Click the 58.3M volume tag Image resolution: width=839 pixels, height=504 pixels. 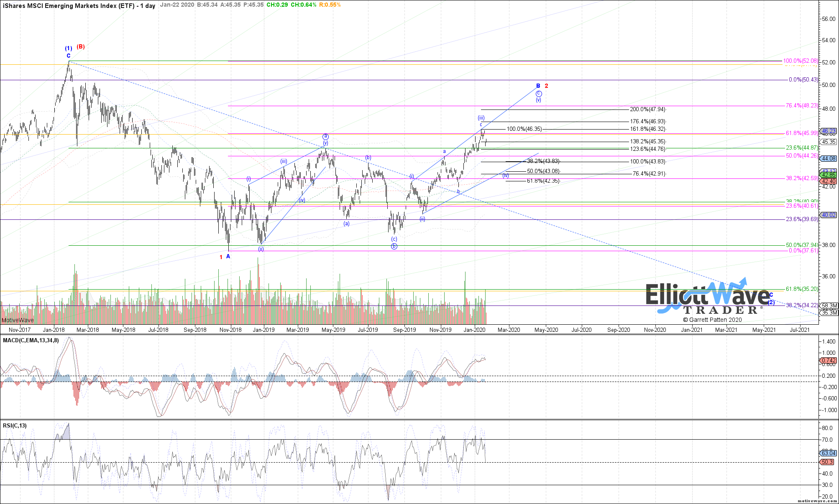(829, 305)
